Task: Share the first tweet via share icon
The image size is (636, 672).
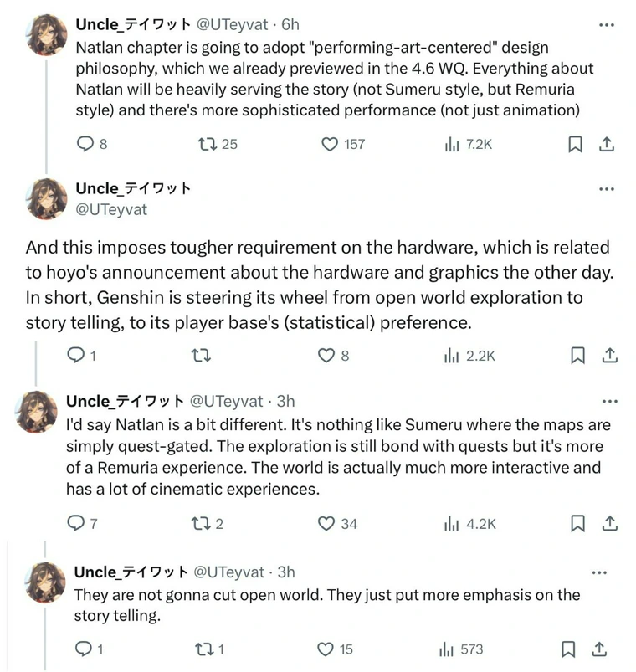Action: (x=607, y=144)
